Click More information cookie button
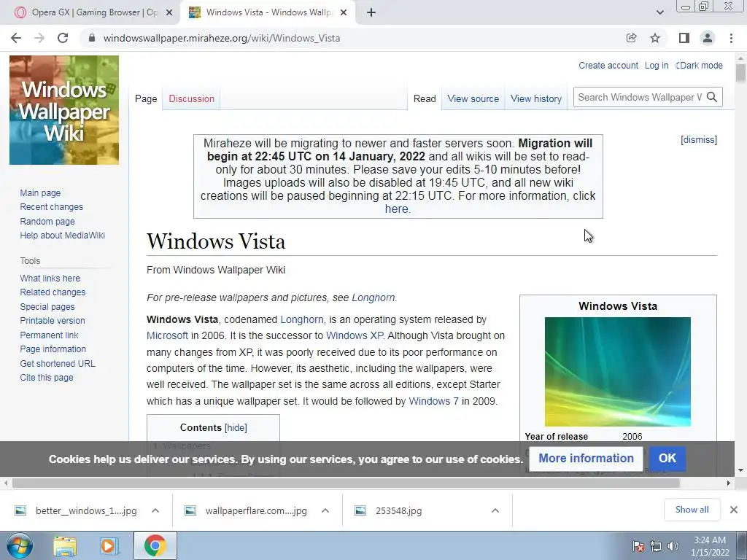 coord(586,458)
